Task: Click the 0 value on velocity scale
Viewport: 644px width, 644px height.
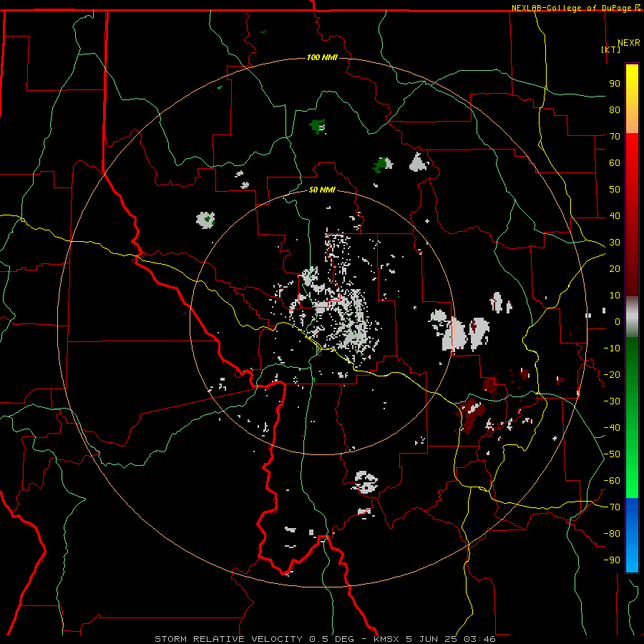Action: pyautogui.click(x=618, y=321)
